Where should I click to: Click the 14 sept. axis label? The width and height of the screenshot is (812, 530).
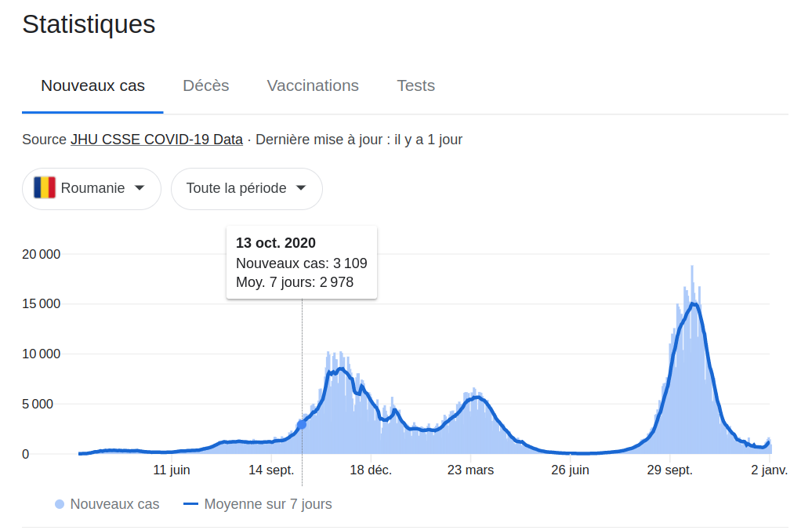271,470
